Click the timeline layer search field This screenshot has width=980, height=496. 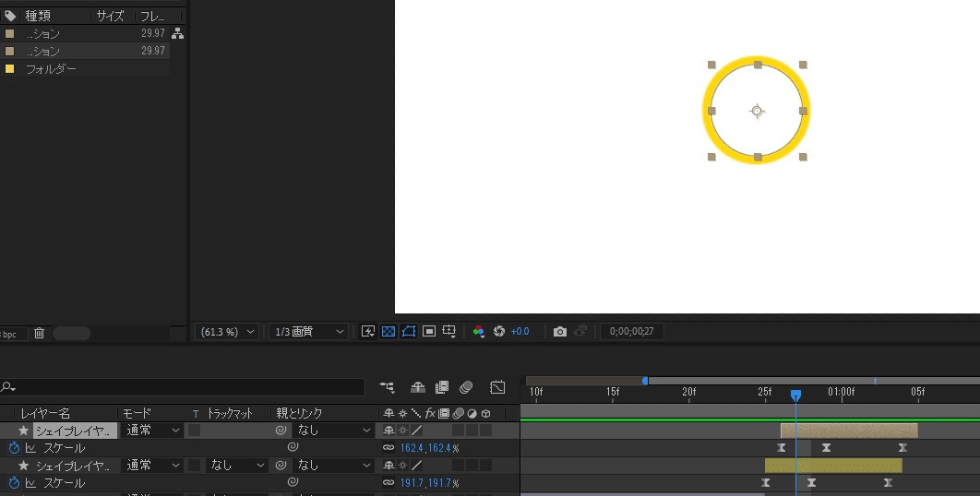pyautogui.click(x=183, y=387)
